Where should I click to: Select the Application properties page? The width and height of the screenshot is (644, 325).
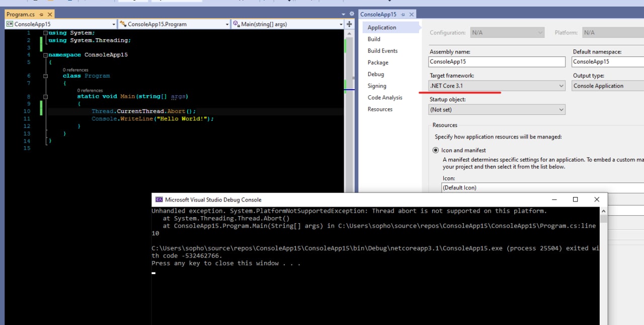382,28
